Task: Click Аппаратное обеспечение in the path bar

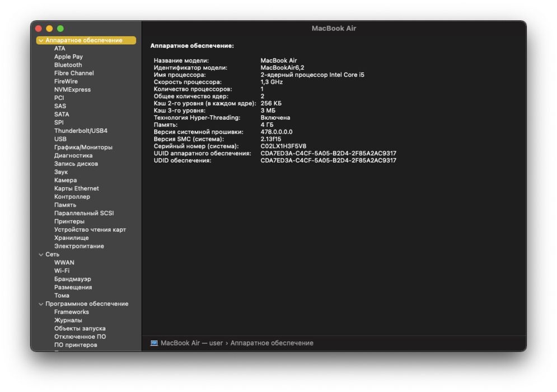Action: (272, 343)
